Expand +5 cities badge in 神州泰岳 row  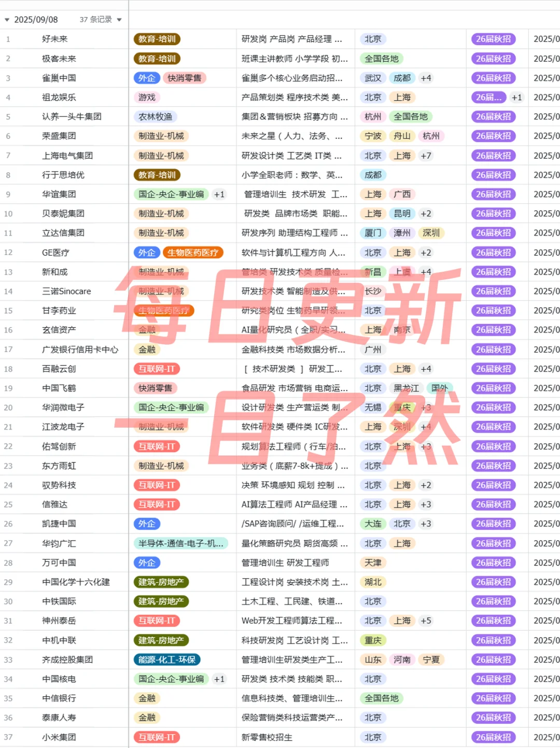coord(426,620)
